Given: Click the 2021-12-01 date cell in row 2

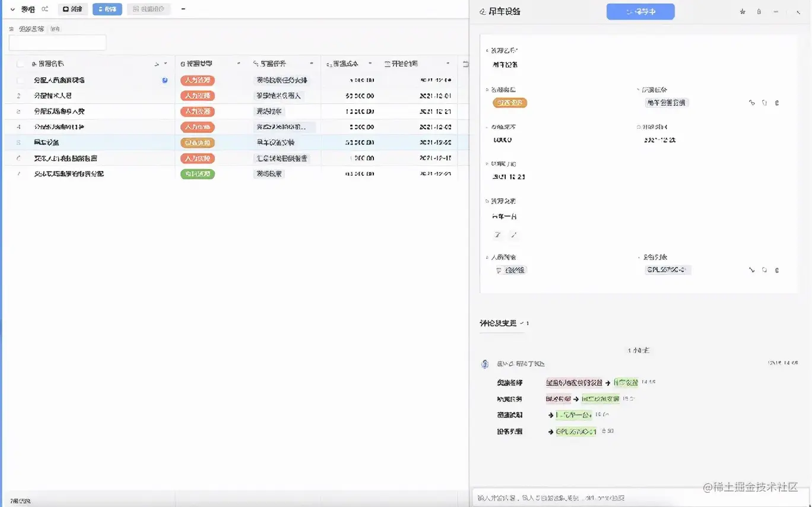Looking at the screenshot, I should pos(436,96).
